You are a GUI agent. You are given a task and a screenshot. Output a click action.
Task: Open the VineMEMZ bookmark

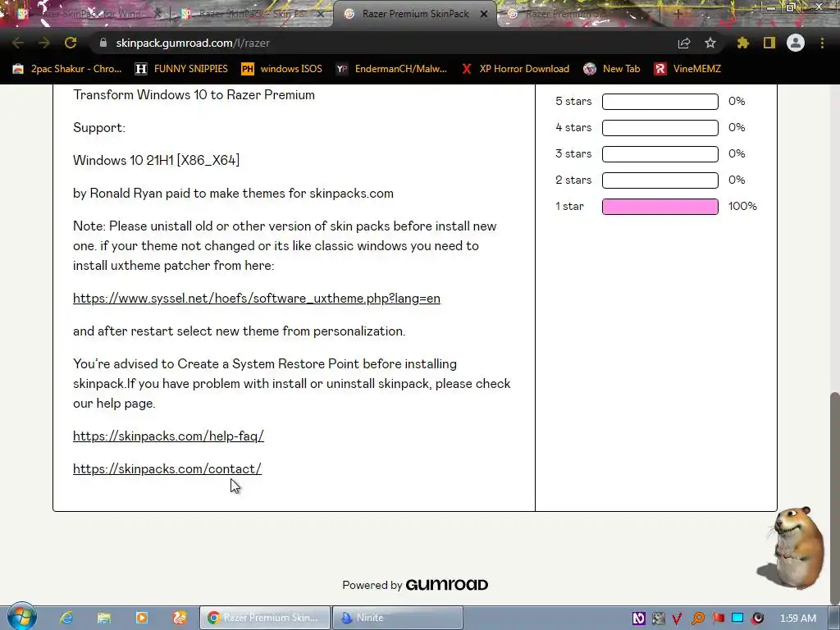tap(688, 69)
